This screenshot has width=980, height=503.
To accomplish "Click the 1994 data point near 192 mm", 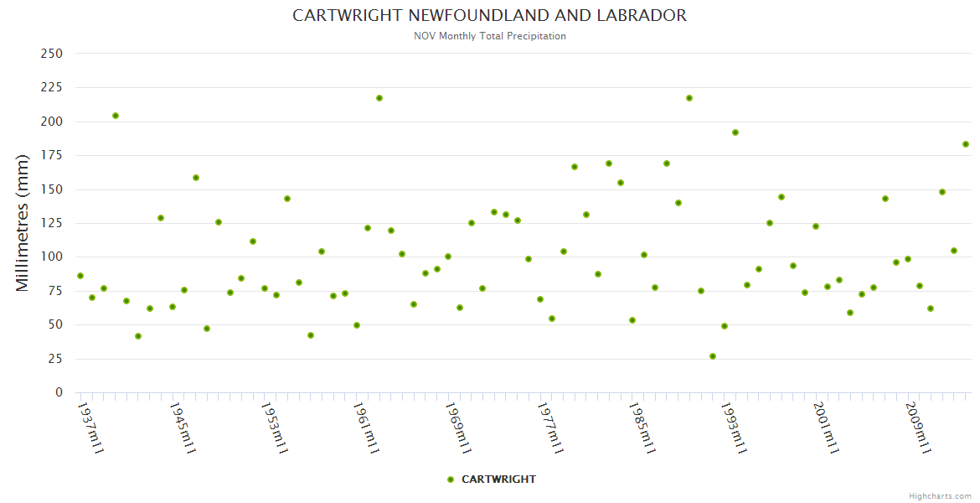I will pyautogui.click(x=735, y=132).
